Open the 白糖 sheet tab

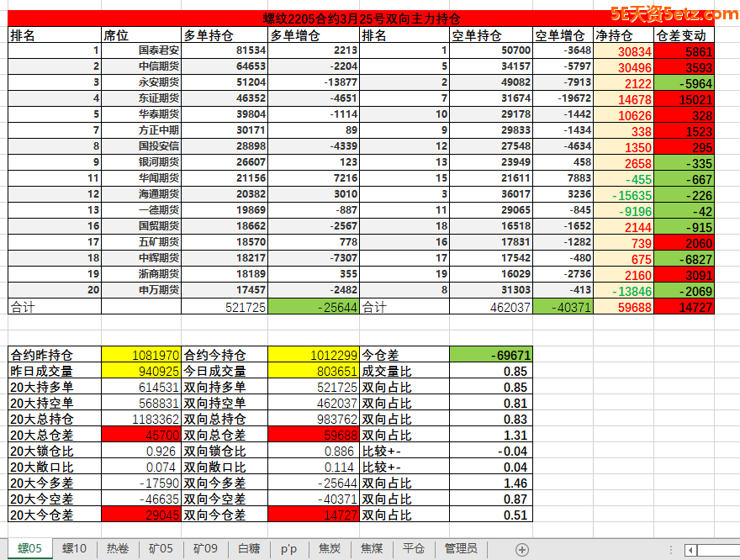(x=249, y=549)
